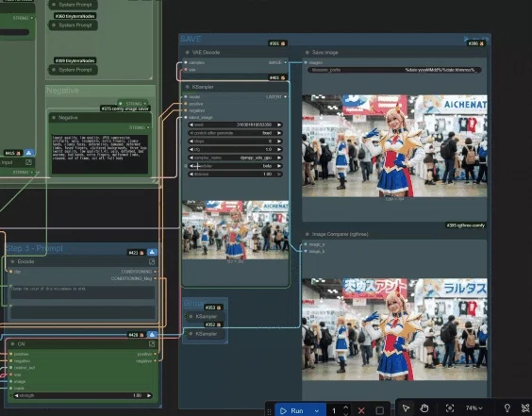The width and height of the screenshot is (532, 416).
Task: Click the LATENT output slot on KSampler
Action: point(286,97)
